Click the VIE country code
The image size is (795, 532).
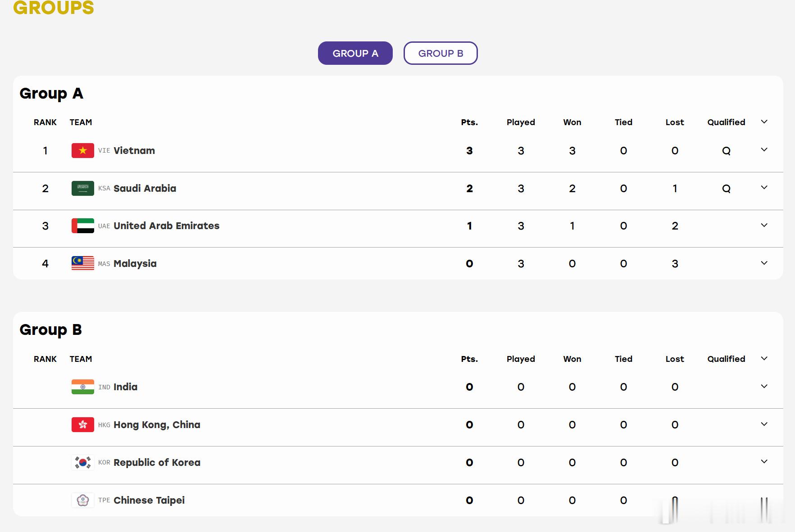click(x=104, y=151)
